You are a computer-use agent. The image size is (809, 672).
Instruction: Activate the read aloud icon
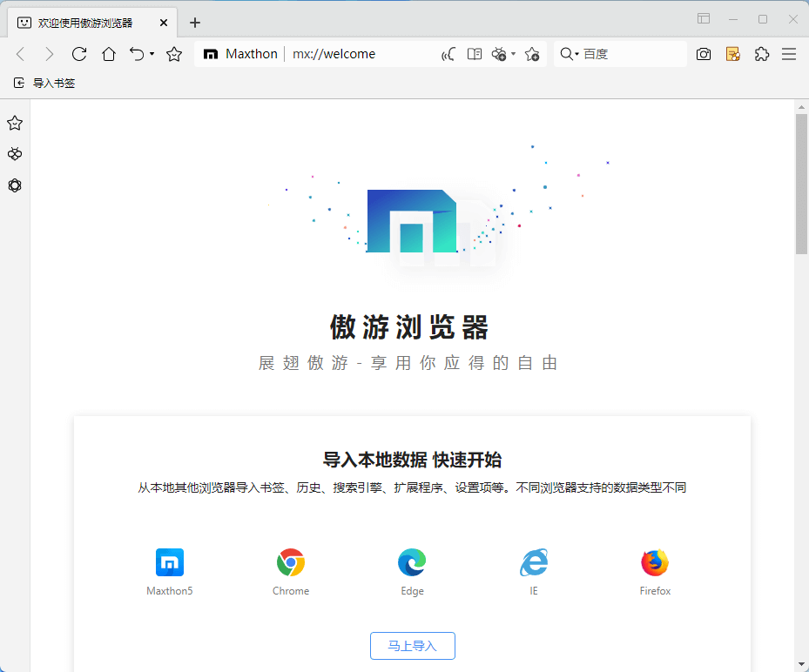click(x=448, y=54)
